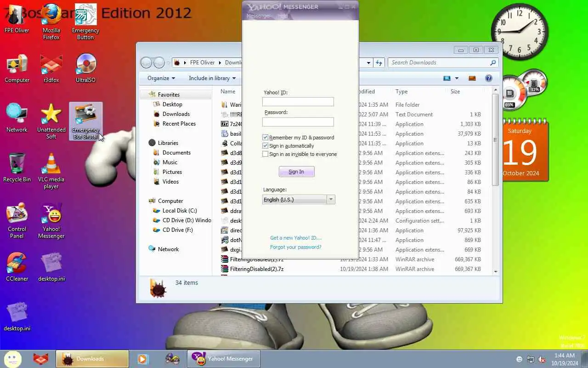
Task: Click Explorer file list vertical scrollbar
Action: pyautogui.click(x=495, y=140)
